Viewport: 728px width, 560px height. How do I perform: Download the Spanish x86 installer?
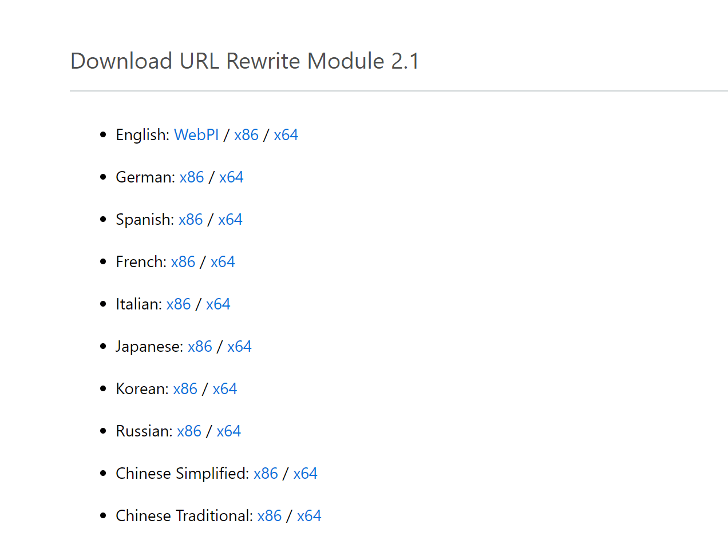pyautogui.click(x=191, y=220)
